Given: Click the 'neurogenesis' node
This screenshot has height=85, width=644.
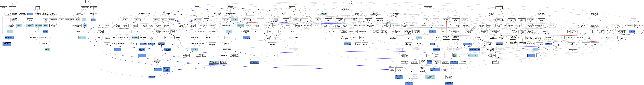Looking at the screenshot, I should click(x=227, y=38).
